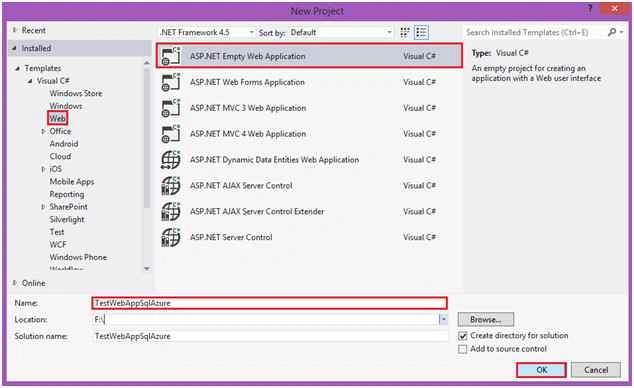This screenshot has height=388, width=634.
Task: Select ASP.NET MVC 4 Web Application template
Action: click(x=309, y=134)
